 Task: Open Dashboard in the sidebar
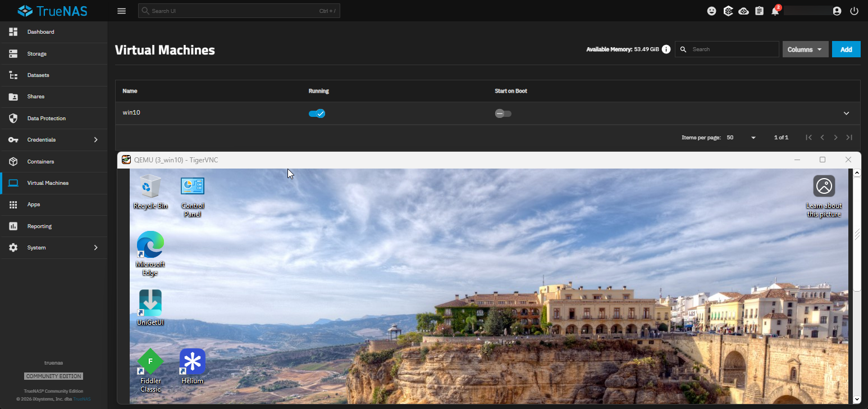pyautogui.click(x=53, y=32)
